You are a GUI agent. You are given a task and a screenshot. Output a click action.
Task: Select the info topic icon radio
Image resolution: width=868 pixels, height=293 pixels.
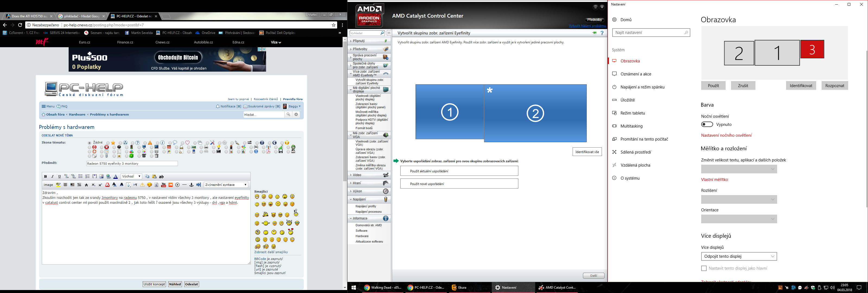click(158, 143)
